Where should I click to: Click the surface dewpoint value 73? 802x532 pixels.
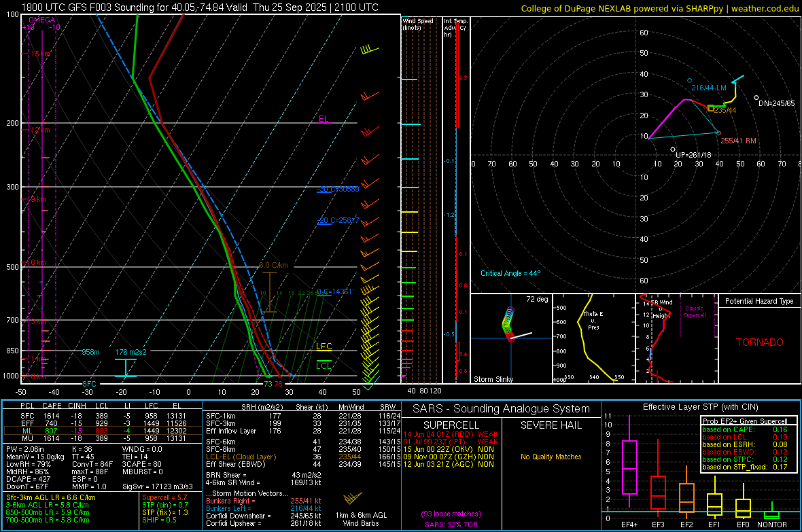coord(268,384)
